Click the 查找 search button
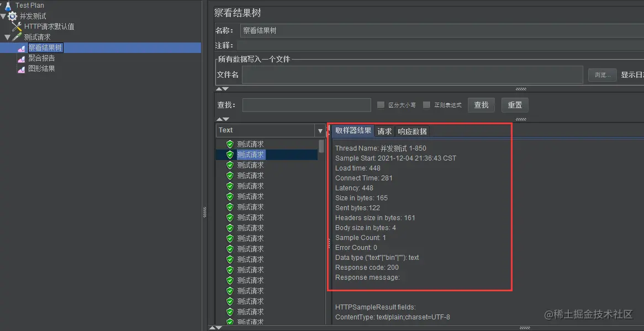Screen dimensions: 644x331 coord(482,105)
